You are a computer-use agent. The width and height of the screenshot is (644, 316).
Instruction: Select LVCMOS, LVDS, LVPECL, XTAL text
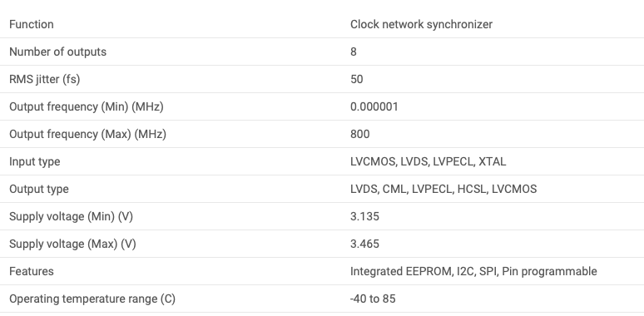[428, 161]
